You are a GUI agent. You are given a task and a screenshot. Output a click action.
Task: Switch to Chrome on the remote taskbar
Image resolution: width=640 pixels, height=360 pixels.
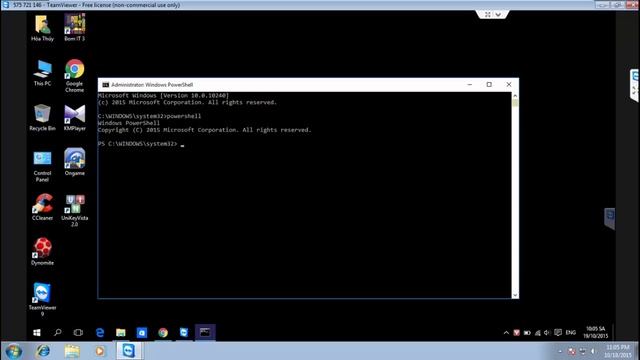163,333
